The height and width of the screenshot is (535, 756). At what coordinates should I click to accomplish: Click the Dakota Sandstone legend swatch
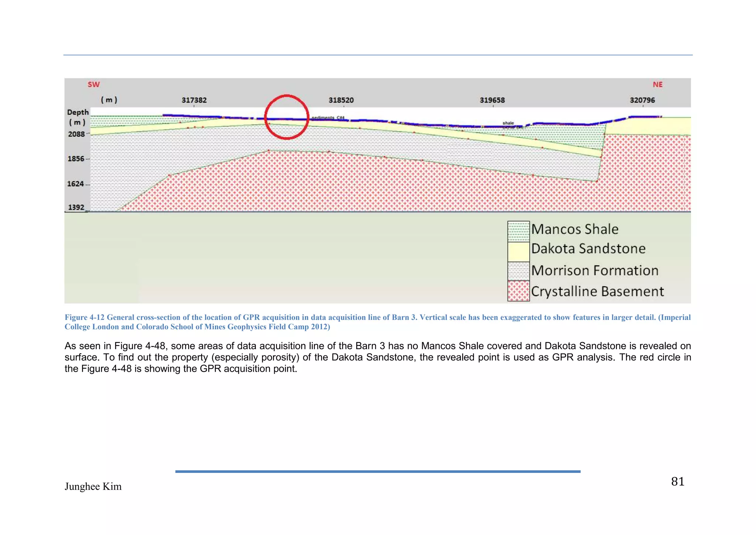click(518, 252)
